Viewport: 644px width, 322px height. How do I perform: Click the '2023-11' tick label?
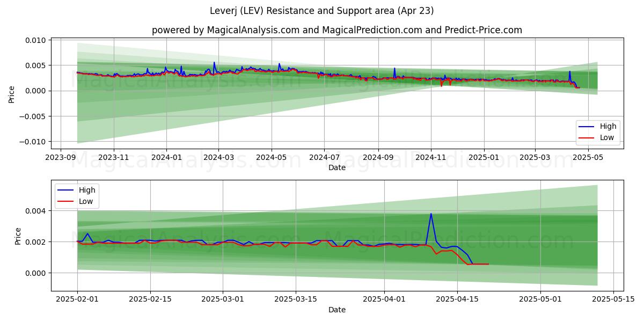click(x=113, y=157)
